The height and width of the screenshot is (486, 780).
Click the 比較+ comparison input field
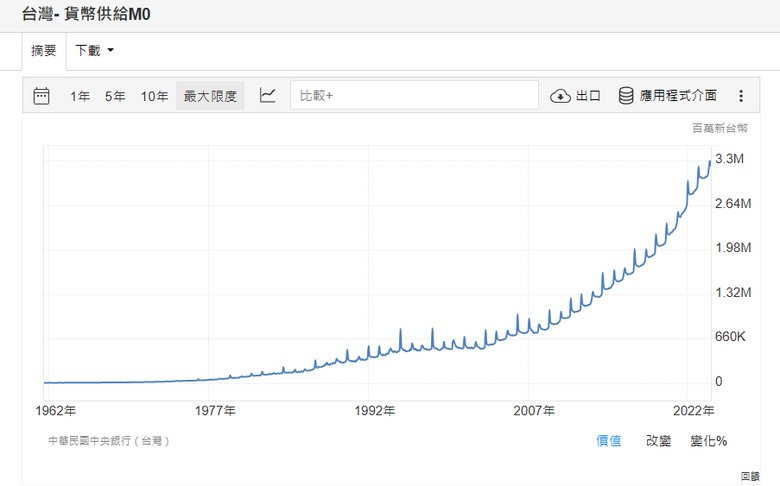point(414,95)
